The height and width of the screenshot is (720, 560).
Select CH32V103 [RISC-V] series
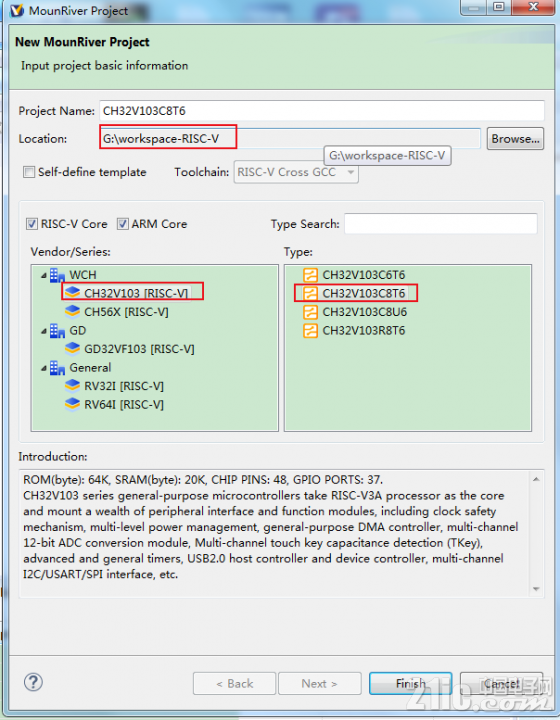tap(136, 293)
